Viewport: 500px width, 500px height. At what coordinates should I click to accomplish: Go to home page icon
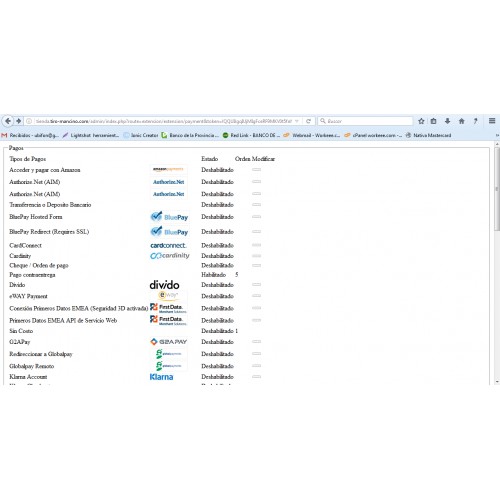tap(461, 121)
